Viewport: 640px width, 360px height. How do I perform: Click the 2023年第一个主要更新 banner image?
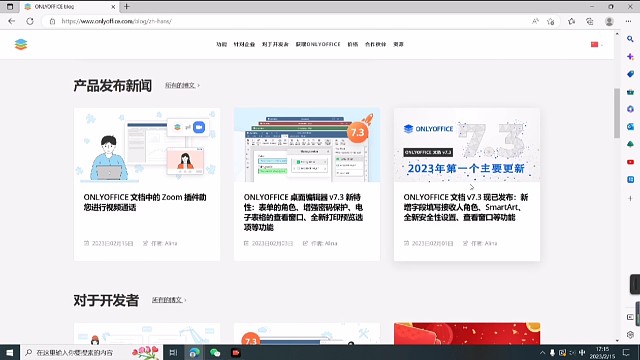click(x=467, y=145)
